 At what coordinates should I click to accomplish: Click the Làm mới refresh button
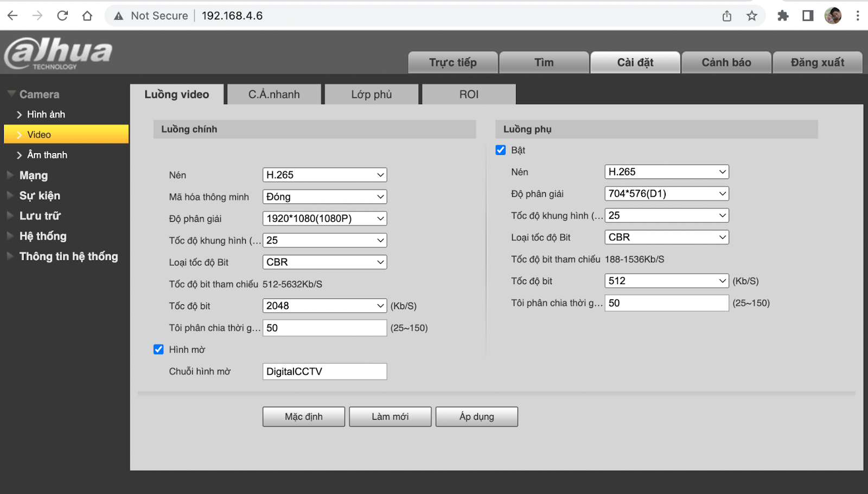tap(390, 416)
